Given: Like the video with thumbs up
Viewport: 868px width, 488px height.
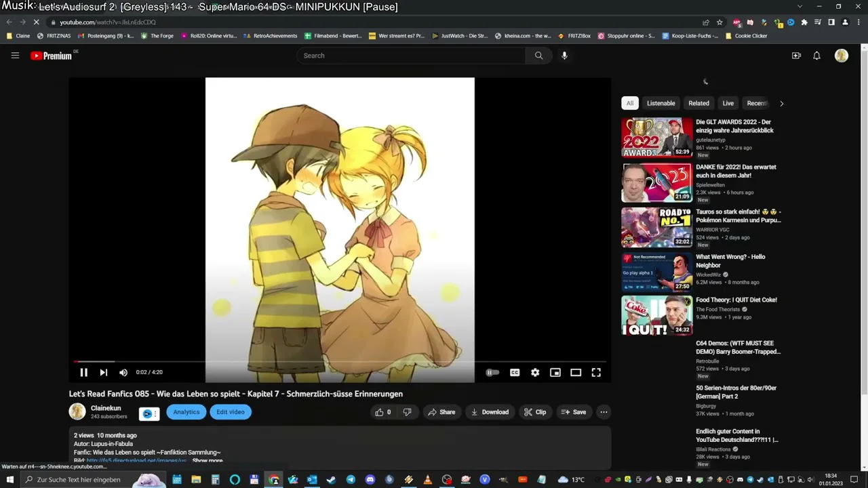Looking at the screenshot, I should [x=383, y=412].
